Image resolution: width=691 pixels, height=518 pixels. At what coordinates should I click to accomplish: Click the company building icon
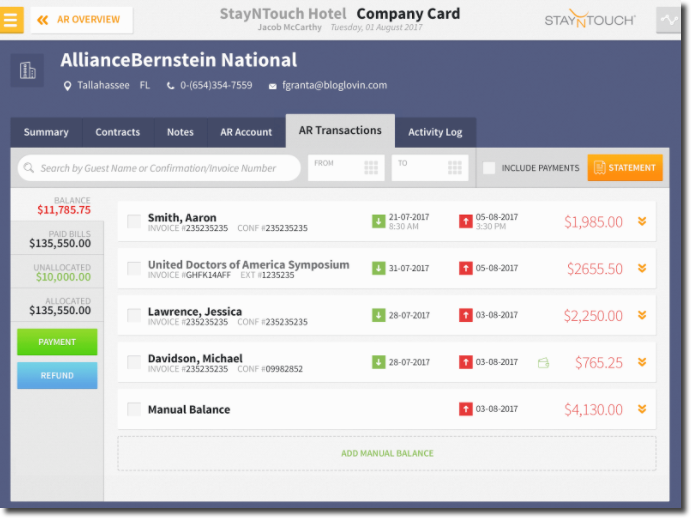(27, 70)
